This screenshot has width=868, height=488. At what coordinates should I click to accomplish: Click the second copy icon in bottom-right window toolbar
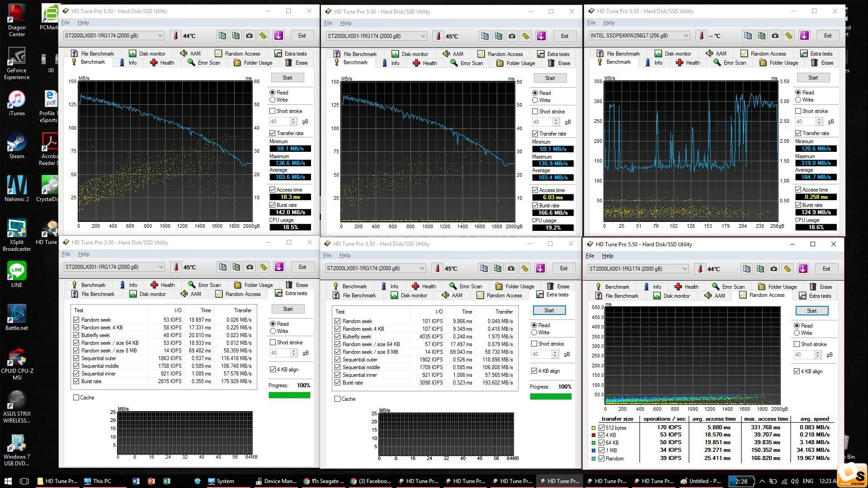(760, 269)
